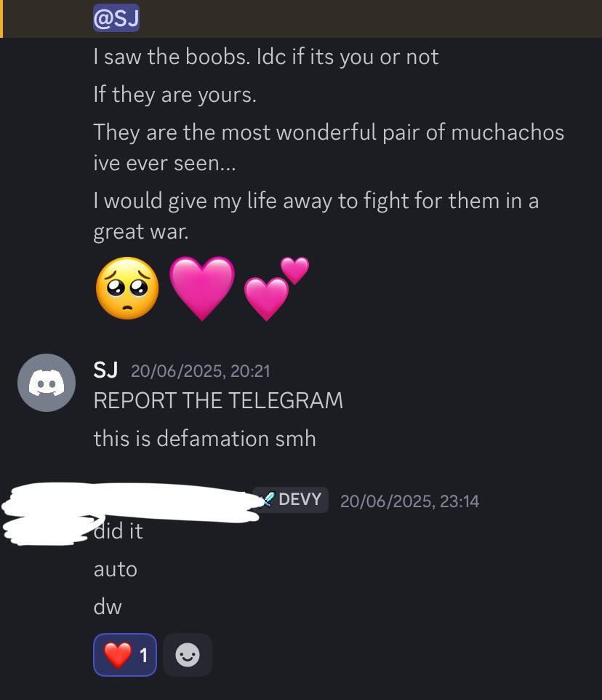
Task: Select the 'dw' message line
Action: click(x=108, y=607)
